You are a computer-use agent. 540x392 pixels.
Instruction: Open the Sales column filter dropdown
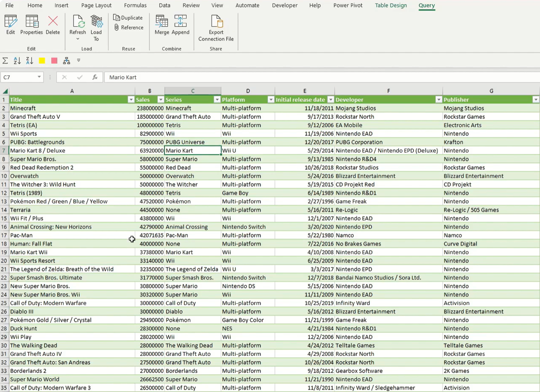[161, 100]
